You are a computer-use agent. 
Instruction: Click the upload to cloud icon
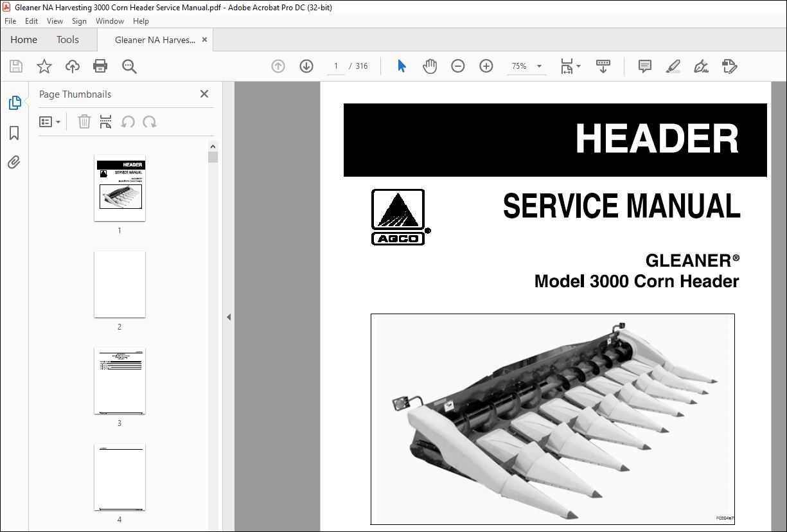click(73, 66)
